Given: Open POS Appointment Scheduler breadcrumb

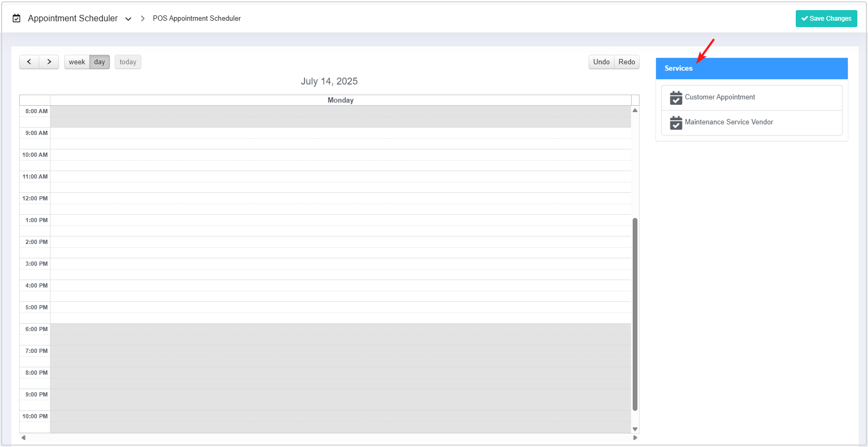Looking at the screenshot, I should 197,19.
